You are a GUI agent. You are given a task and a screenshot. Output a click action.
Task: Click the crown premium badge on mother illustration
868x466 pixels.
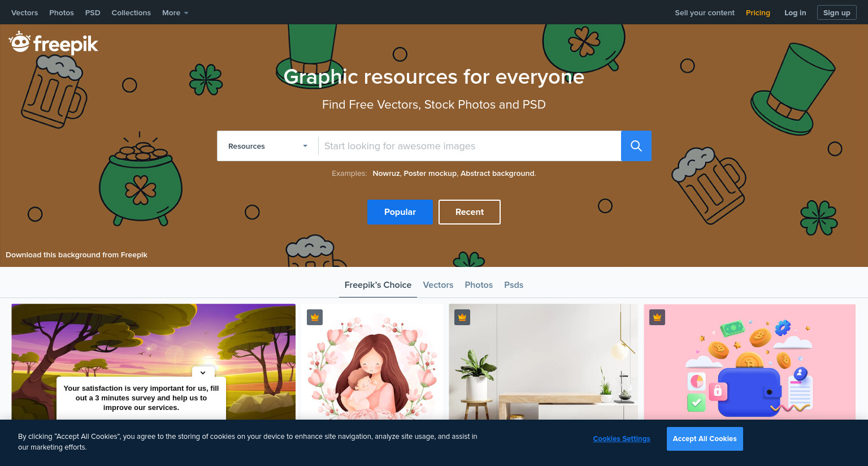tap(315, 317)
